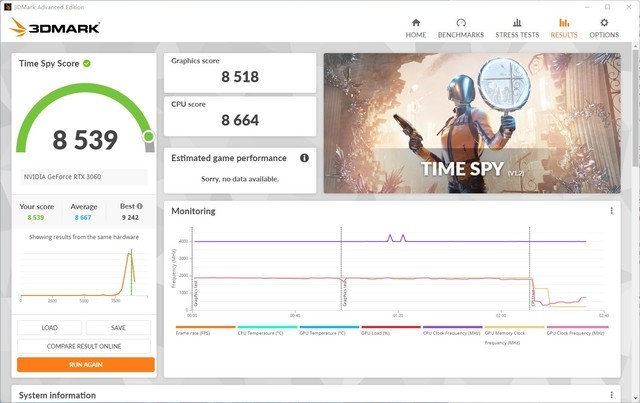Click the System information heading
Viewport: 640px width, 403px height.
tap(57, 395)
